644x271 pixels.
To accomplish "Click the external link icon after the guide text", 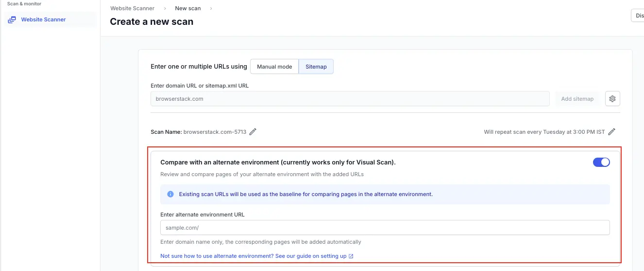I will 351,256.
